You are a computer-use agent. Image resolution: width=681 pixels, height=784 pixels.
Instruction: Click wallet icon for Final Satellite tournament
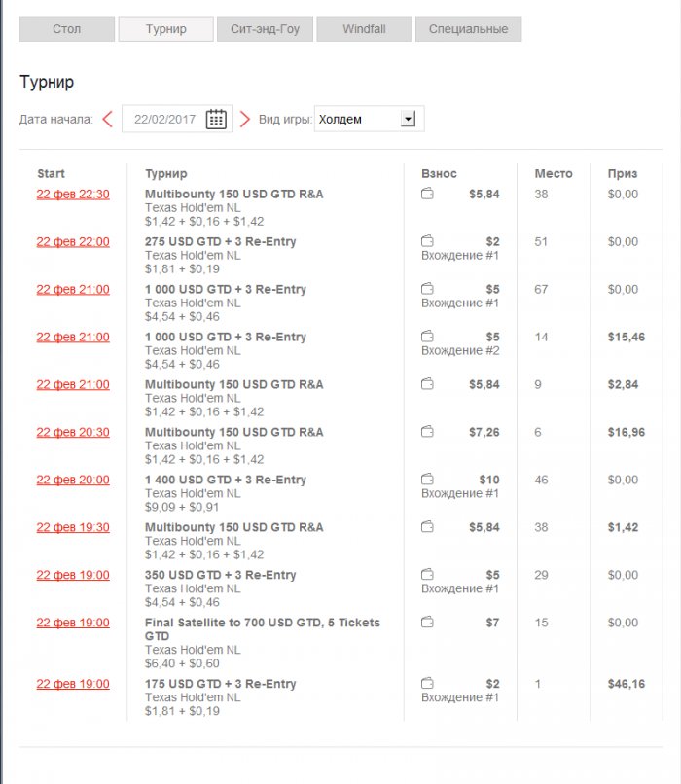pyautogui.click(x=427, y=623)
